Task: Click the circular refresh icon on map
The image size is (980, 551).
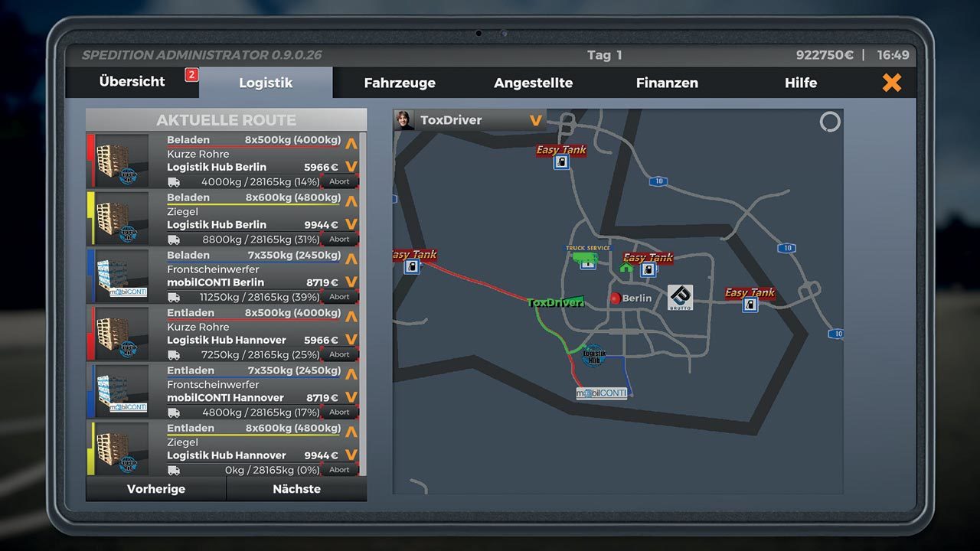Action: click(830, 122)
